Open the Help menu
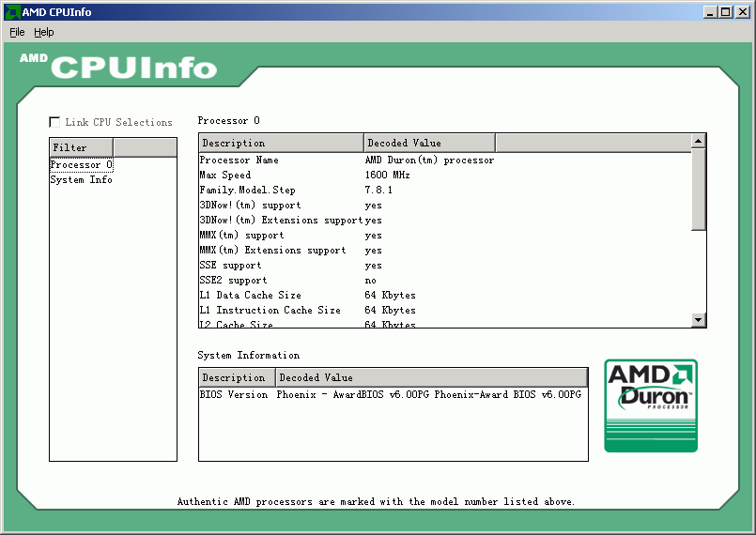756x535 pixels. click(x=44, y=32)
